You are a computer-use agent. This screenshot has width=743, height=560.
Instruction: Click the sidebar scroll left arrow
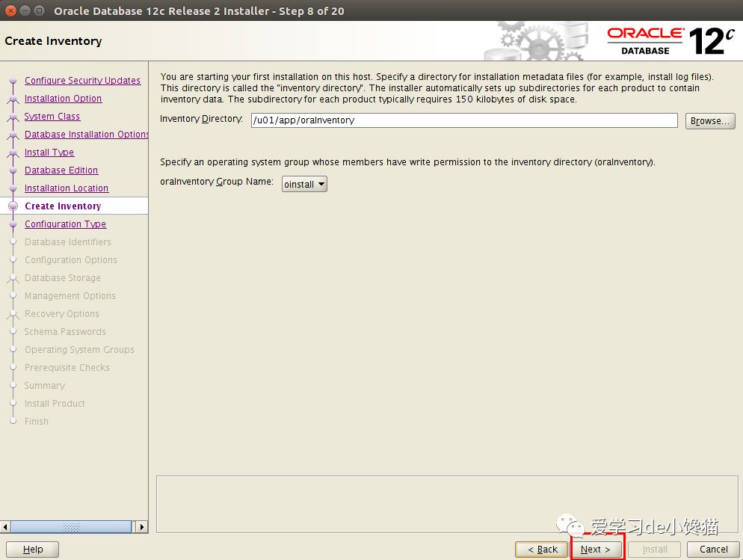tap(5, 527)
